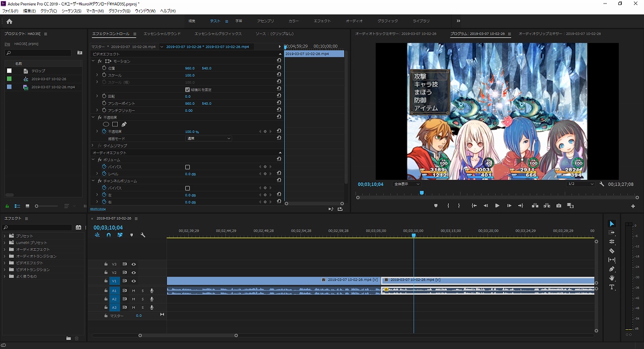The image size is (644, 349).
Task: Enable voice-over record on A3
Action: (151, 307)
